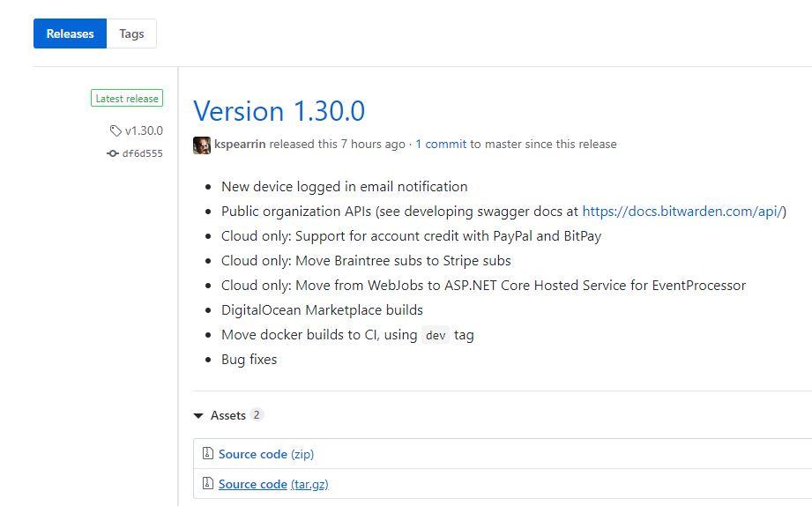Click the tag icon beside v1.30.0
The height and width of the screenshot is (506, 812).
point(115,131)
